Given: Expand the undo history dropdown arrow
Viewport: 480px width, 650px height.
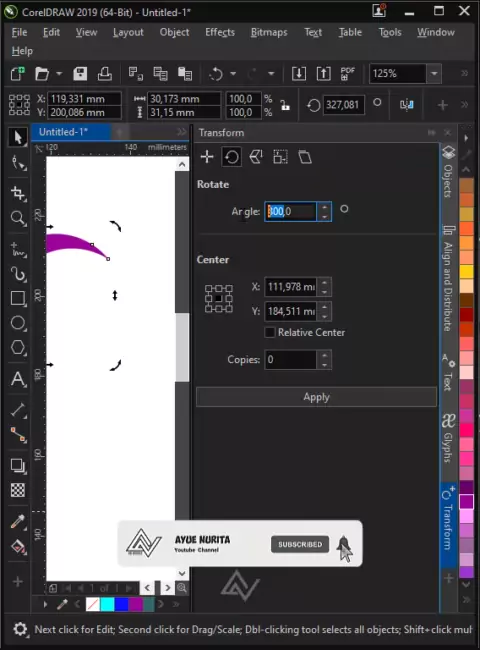Looking at the screenshot, I should (233, 74).
